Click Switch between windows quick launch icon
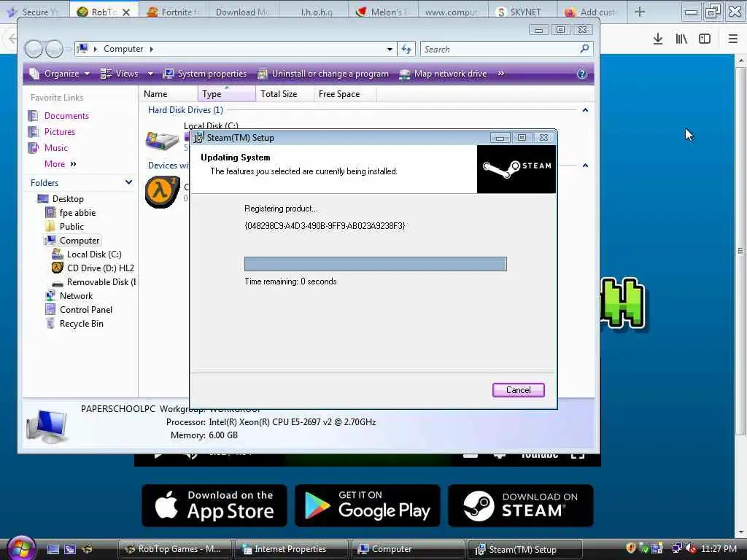This screenshot has height=560, width=747. coord(70,549)
